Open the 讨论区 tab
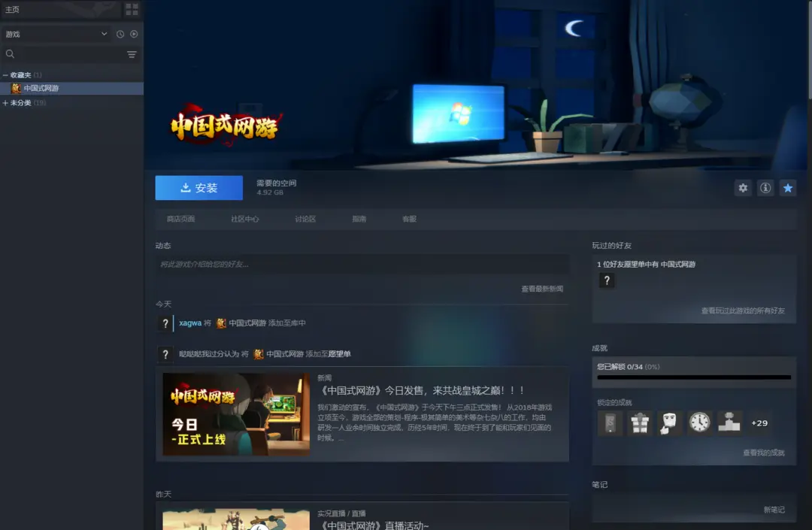 pos(305,219)
